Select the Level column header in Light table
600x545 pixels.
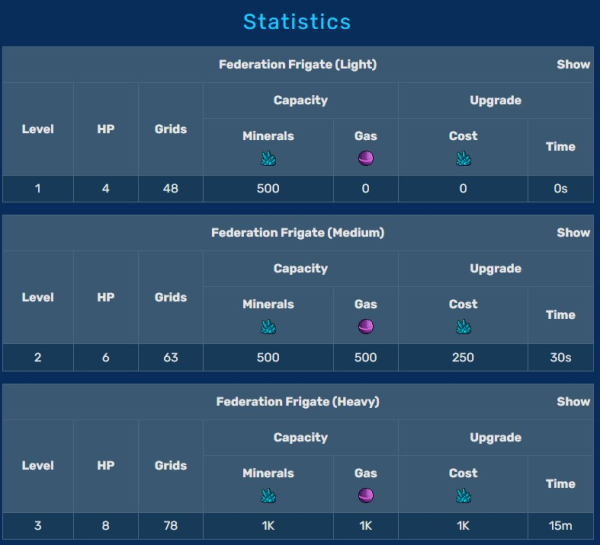tap(38, 129)
